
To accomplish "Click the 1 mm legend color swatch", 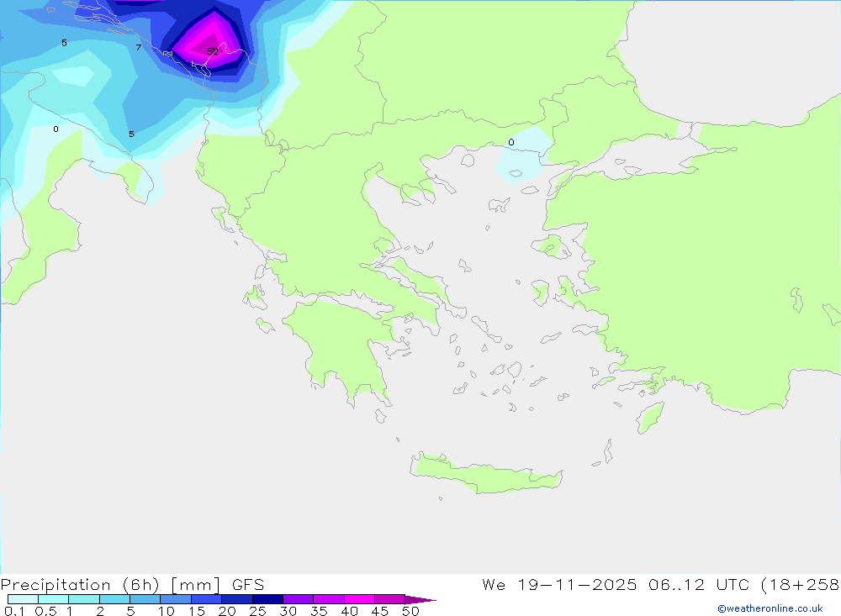I will (x=84, y=599).
